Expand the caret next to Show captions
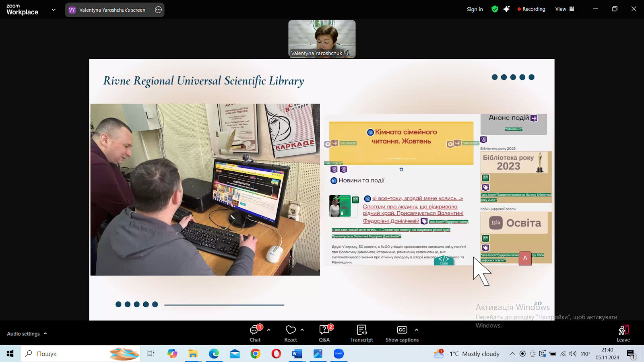The image size is (644, 362). 417,330
